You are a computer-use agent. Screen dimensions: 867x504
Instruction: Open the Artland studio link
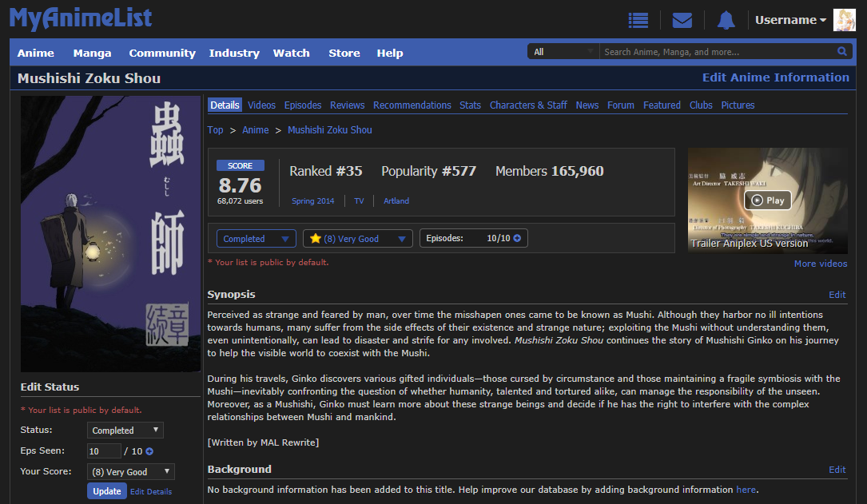(x=396, y=201)
